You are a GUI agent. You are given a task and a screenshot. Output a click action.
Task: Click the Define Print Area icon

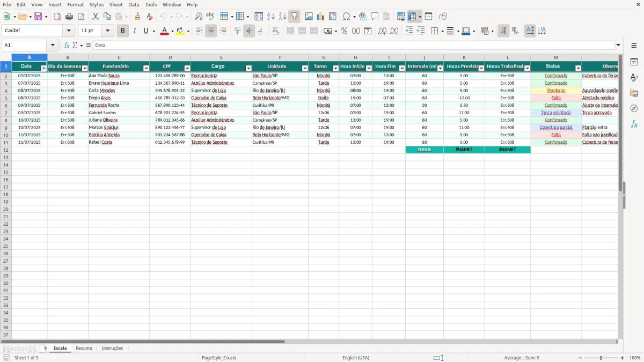tap(401, 17)
